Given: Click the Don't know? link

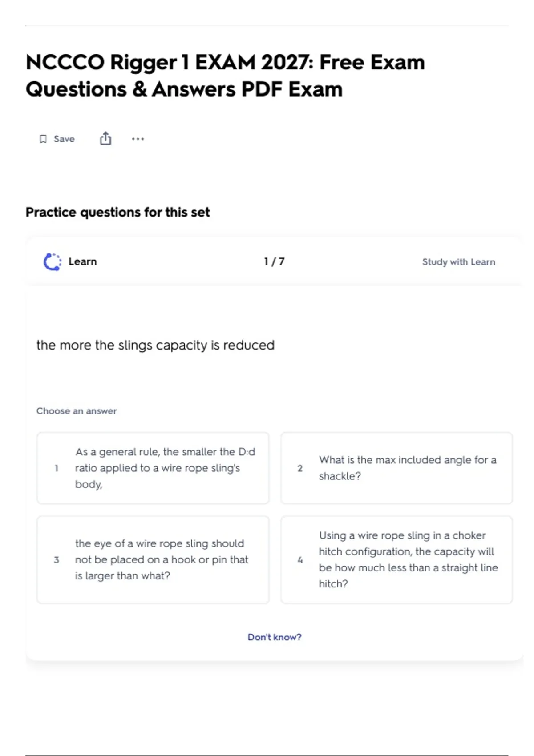Looking at the screenshot, I should coord(275,637).
